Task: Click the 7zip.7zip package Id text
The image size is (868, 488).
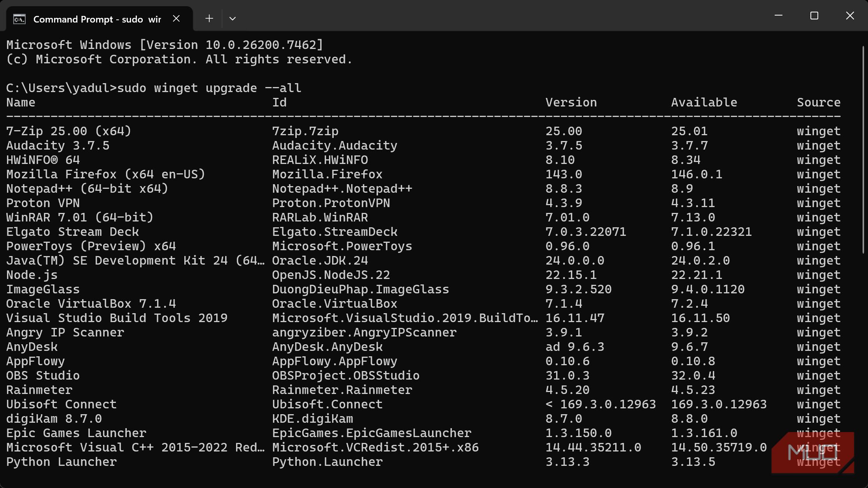Action: [x=305, y=131]
